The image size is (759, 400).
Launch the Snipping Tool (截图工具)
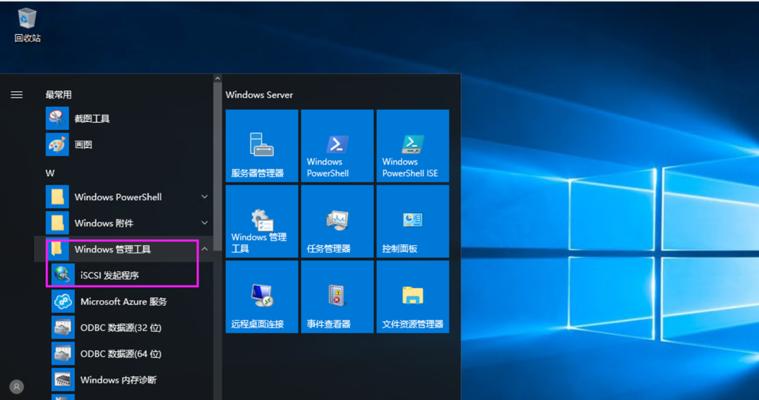point(128,118)
